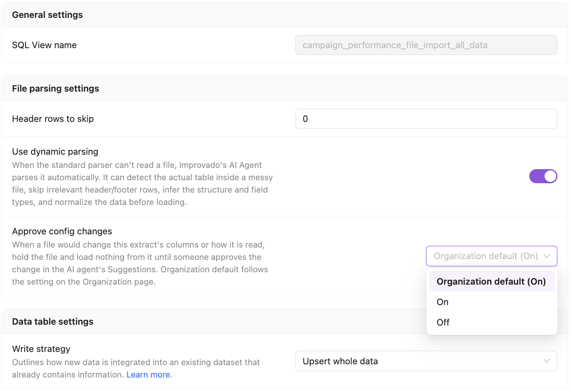This screenshot has width=571, height=392.
Task: Click the SQL View name field
Action: point(426,45)
